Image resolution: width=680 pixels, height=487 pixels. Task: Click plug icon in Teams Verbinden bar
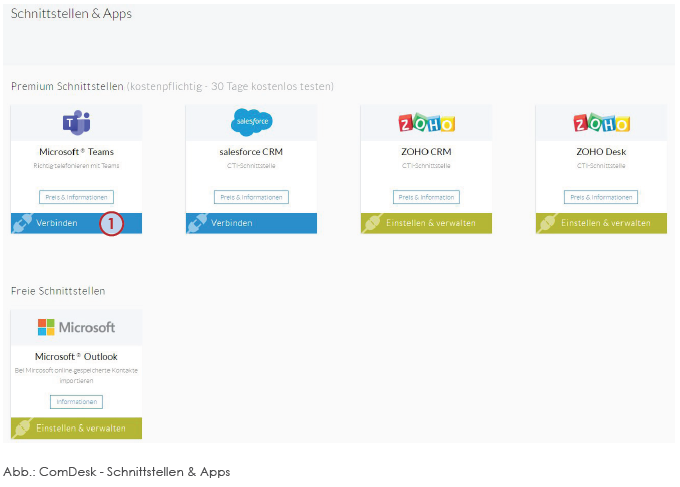click(x=22, y=223)
